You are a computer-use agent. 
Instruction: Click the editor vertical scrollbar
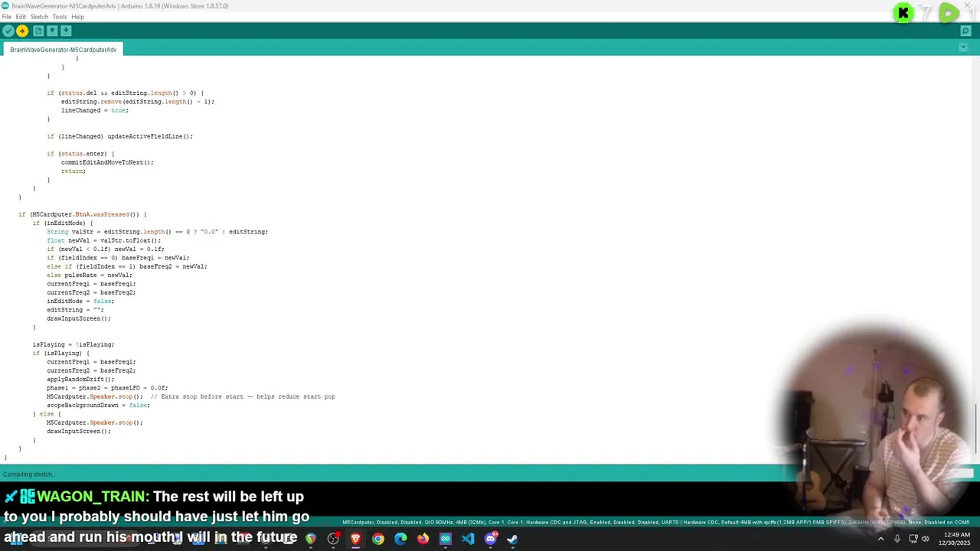pos(975,260)
